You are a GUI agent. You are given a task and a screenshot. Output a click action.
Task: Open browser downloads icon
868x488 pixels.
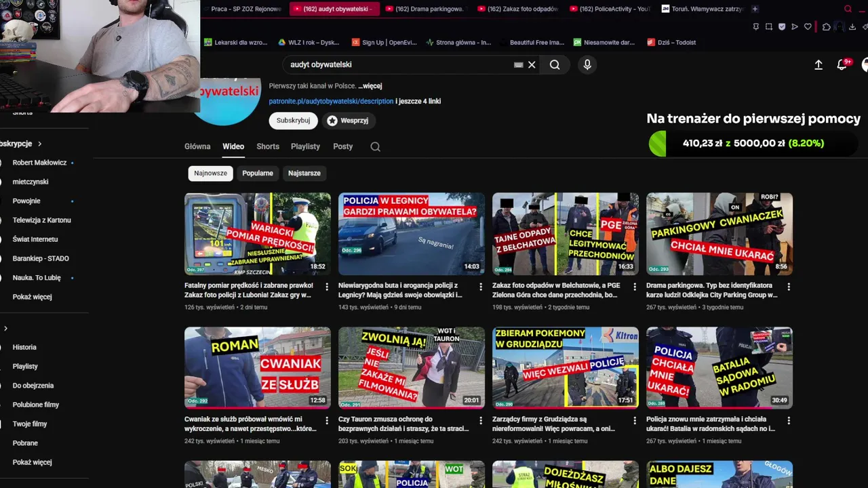point(852,26)
